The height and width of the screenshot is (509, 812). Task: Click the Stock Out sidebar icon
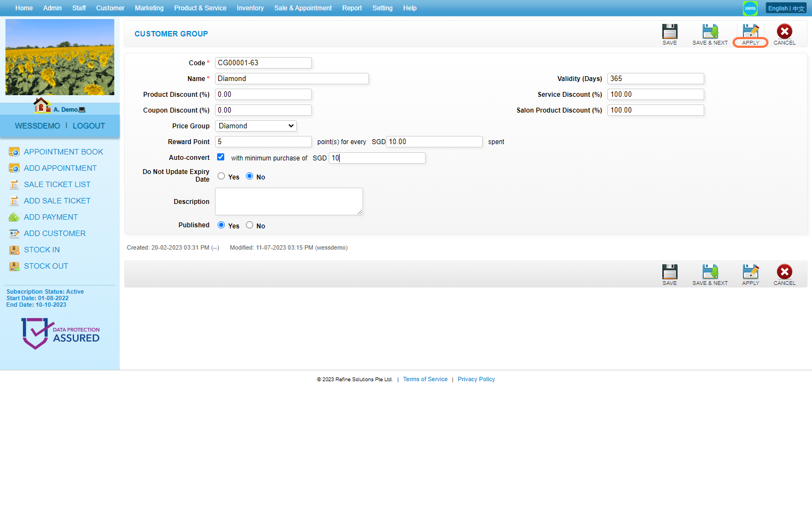(x=14, y=266)
